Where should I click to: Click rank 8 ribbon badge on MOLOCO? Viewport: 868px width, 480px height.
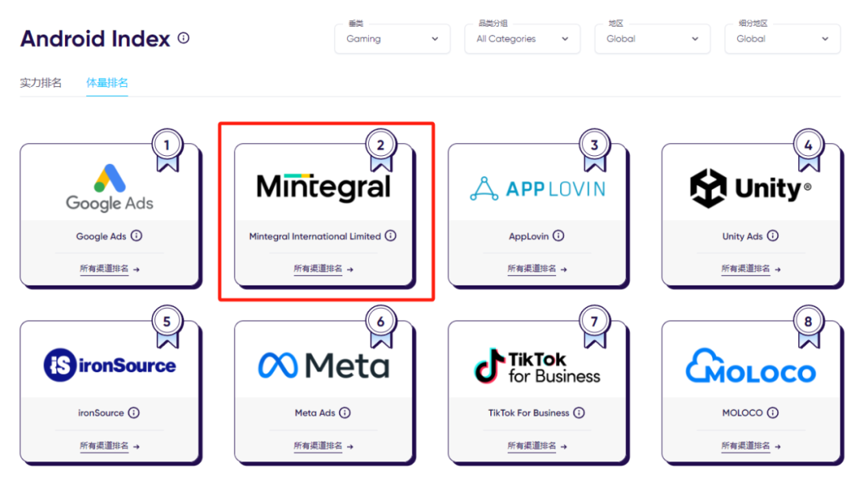click(809, 326)
